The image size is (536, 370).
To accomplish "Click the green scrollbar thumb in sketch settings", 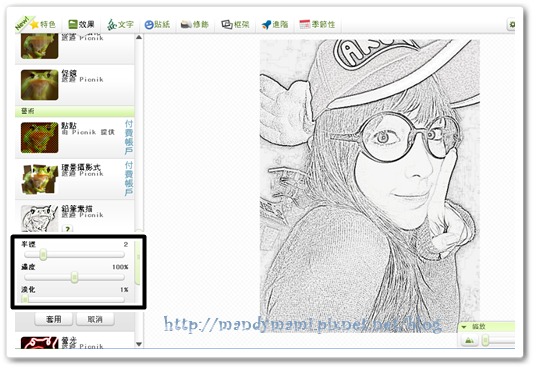I will (138, 263).
